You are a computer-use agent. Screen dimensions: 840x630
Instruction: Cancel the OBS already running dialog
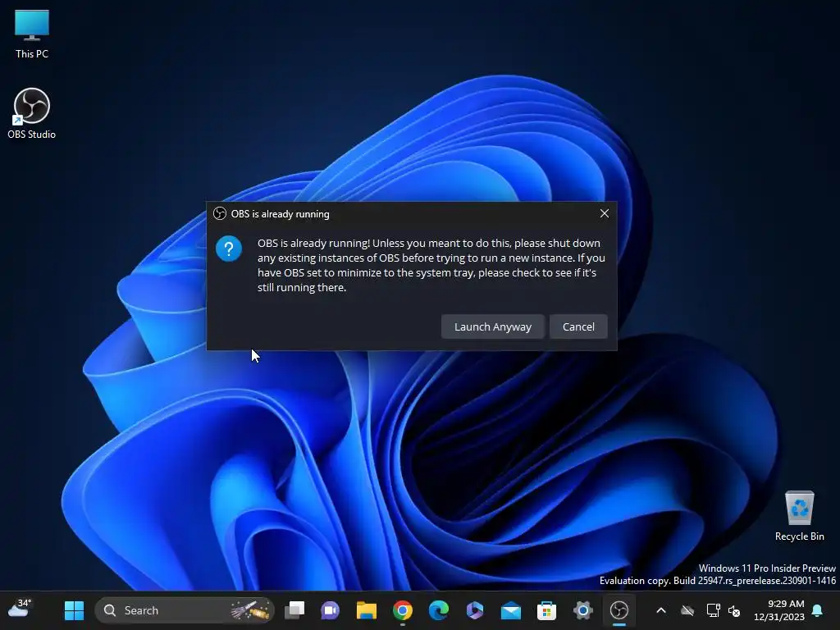[x=578, y=326]
